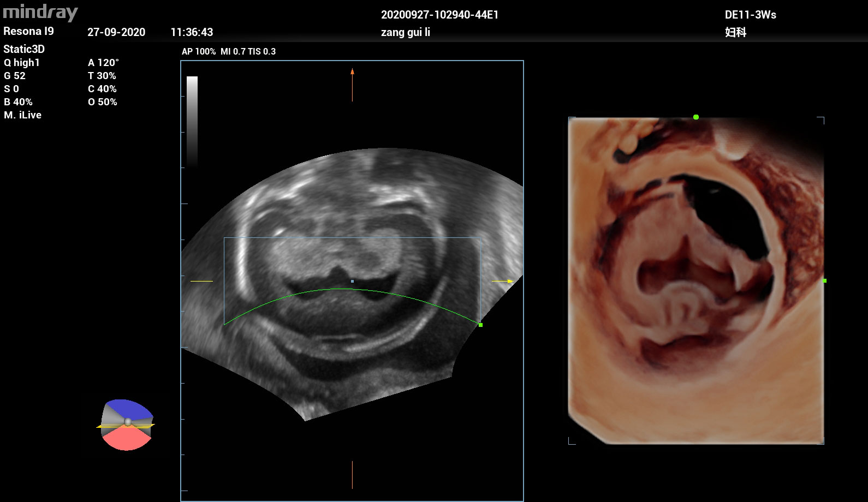The image size is (868, 502).
Task: Select the 3D rendered iLive image
Action: click(695, 280)
